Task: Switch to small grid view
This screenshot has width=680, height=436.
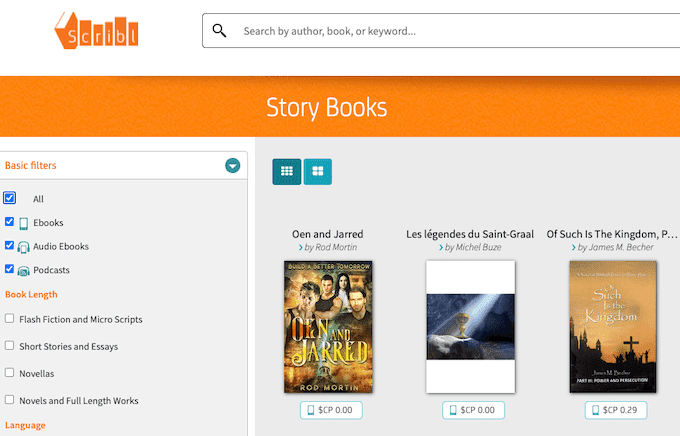Action: point(286,171)
